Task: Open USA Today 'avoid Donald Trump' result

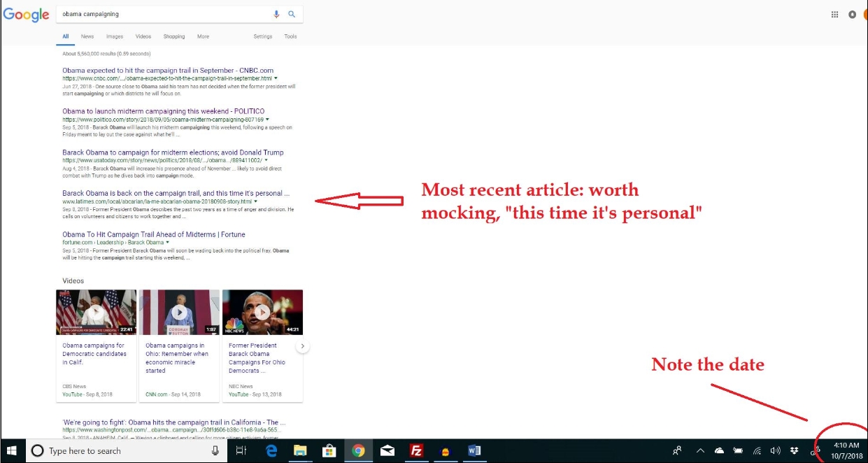Action: click(173, 152)
